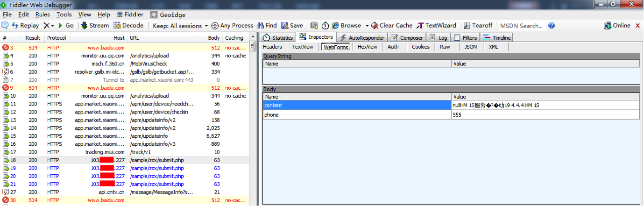Replay the selected sessions
644x206 pixels.
click(x=25, y=26)
